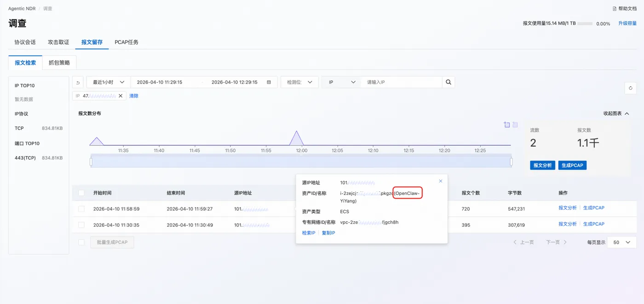Click 报文分析 for the 395-packet row
This screenshot has width=644, height=304.
pos(568,224)
